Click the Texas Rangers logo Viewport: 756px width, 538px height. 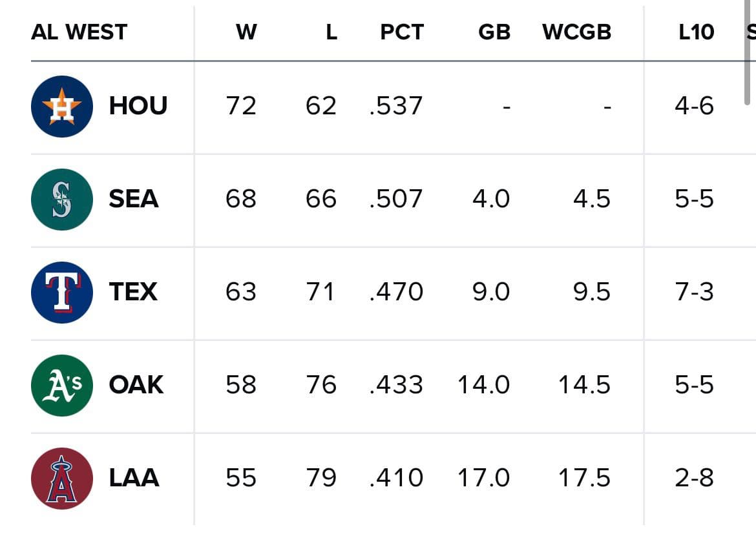point(61,293)
